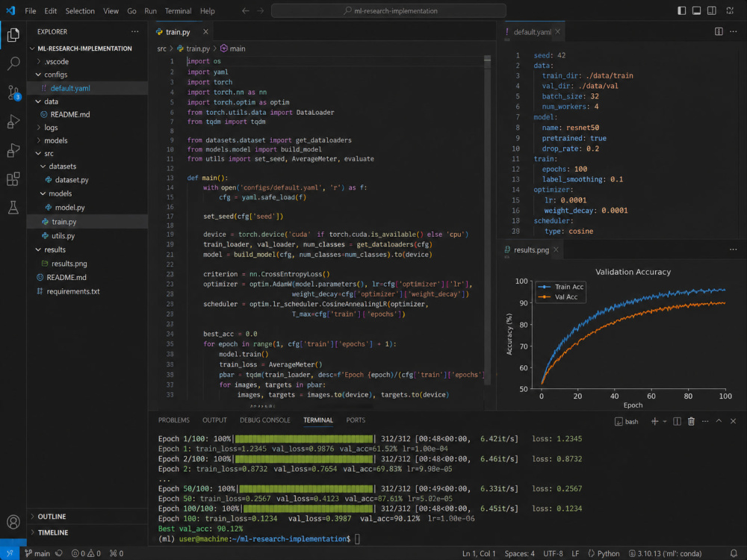The height and width of the screenshot is (560, 747).
Task: Click the main branch indicator
Action: coord(37,553)
